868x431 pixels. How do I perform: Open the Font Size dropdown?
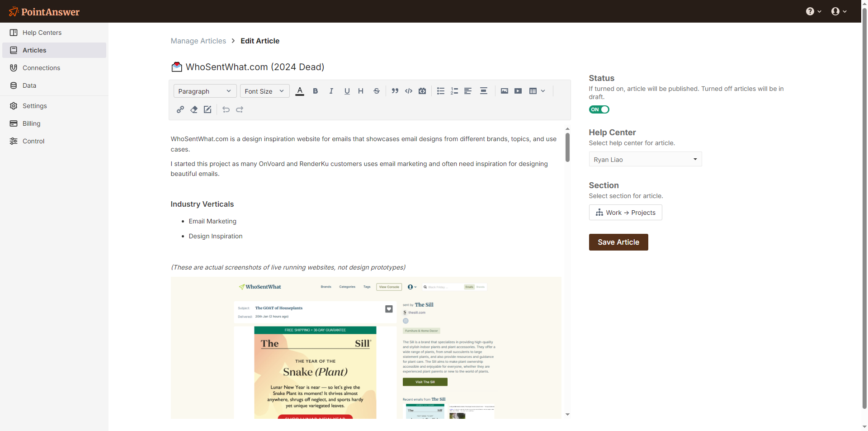click(x=264, y=91)
